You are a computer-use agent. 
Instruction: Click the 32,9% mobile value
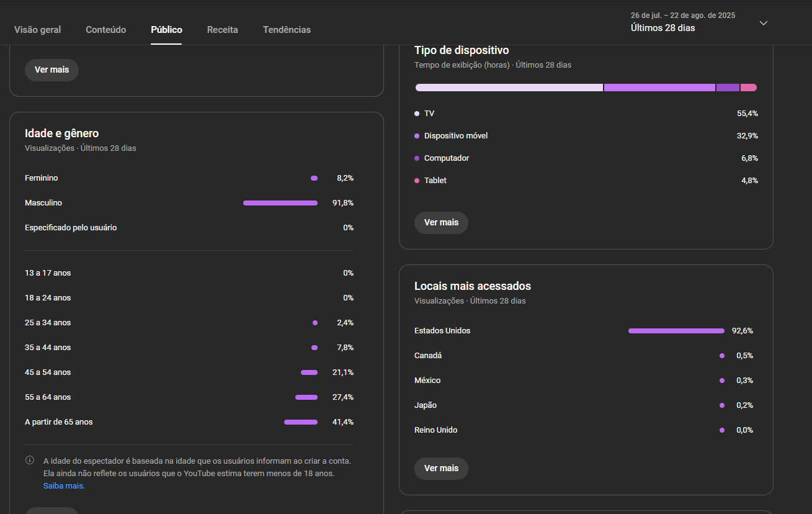747,136
